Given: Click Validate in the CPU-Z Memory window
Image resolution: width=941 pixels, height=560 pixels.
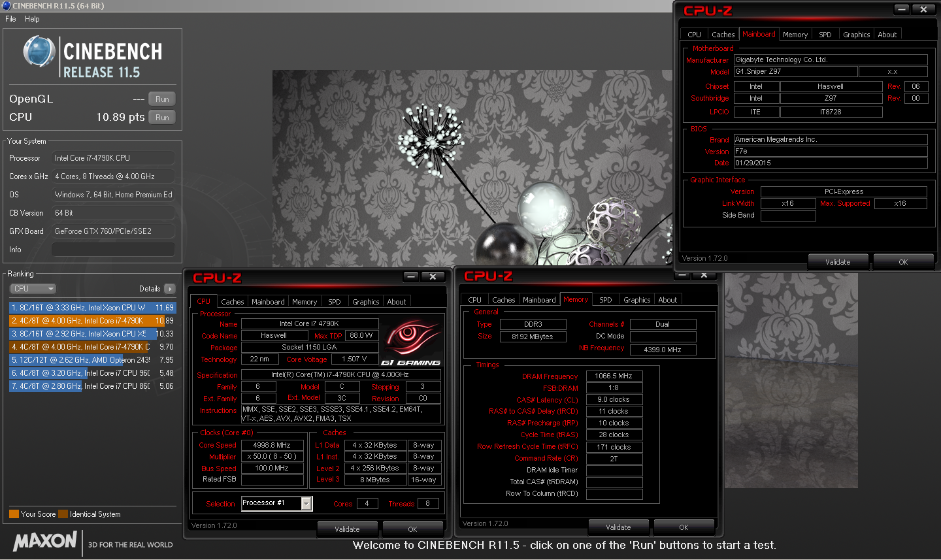Looking at the screenshot, I should [x=618, y=527].
